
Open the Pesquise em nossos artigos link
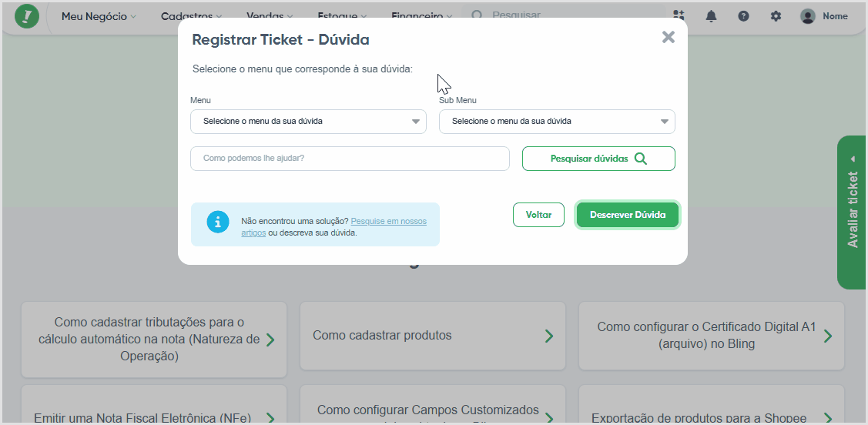(x=333, y=227)
